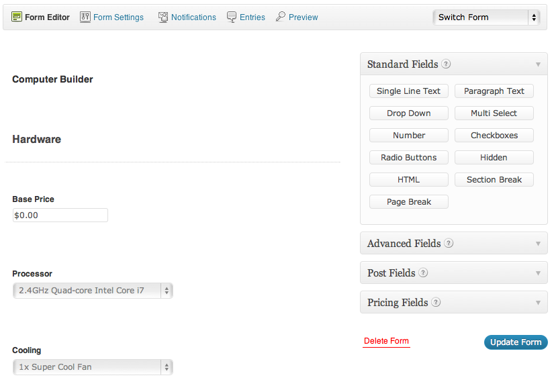Image resolution: width=554 pixels, height=392 pixels.
Task: Switch to the Form Settings tab
Action: pos(118,17)
